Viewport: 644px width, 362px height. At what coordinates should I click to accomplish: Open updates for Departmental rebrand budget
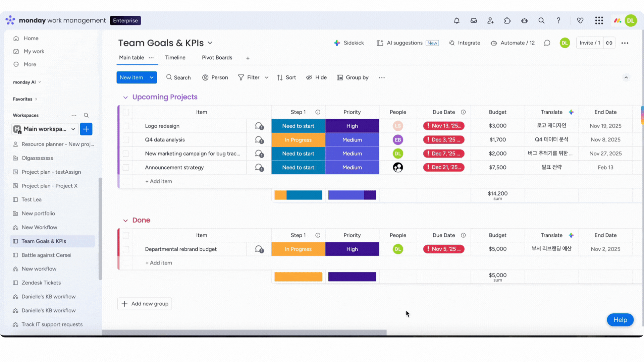tap(259, 249)
